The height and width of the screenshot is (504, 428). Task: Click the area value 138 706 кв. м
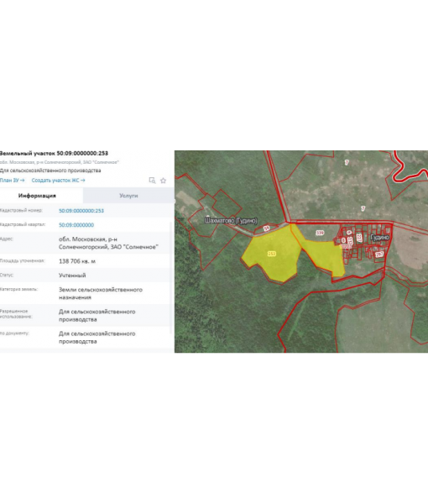coord(77,261)
